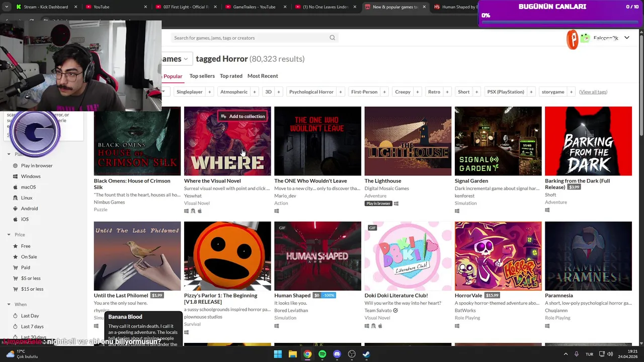The height and width of the screenshot is (362, 644).
Task: Switch to the Top rated tab
Action: (x=231, y=76)
